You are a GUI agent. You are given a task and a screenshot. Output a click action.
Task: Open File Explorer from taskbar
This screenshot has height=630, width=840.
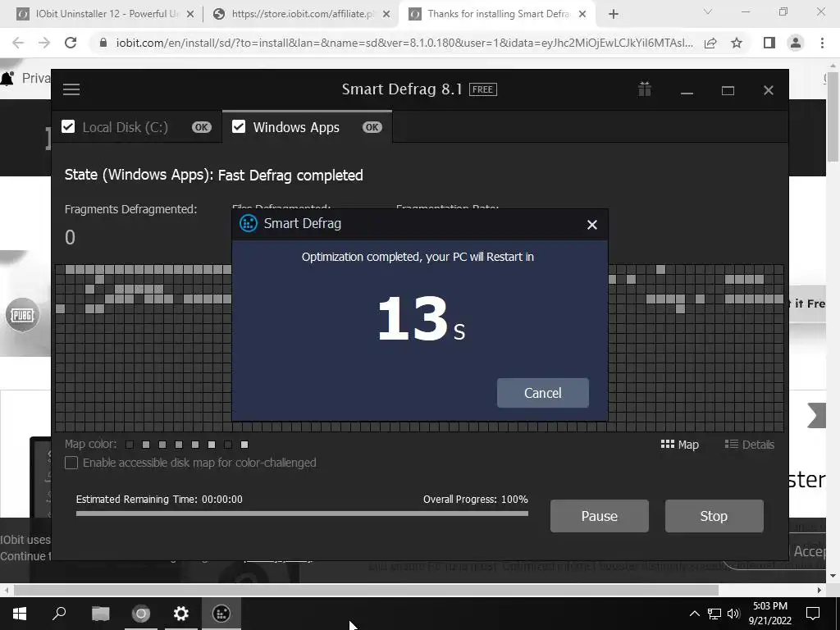coord(100,614)
